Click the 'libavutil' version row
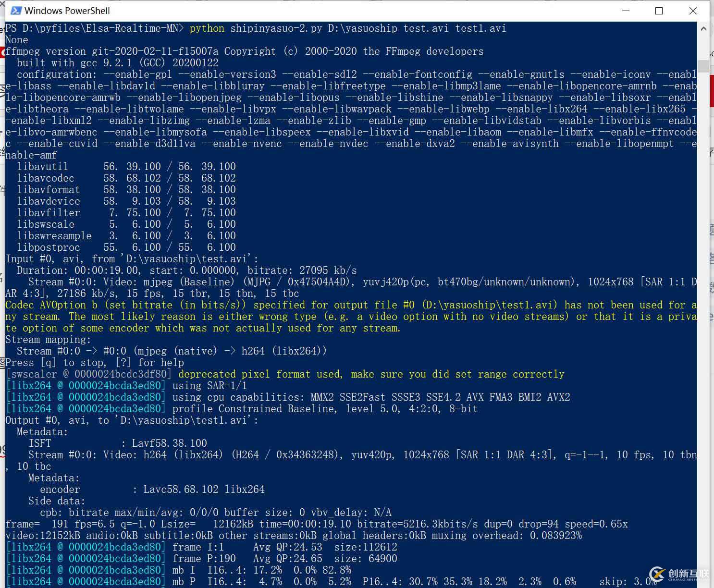This screenshot has height=588, width=714. pos(126,167)
